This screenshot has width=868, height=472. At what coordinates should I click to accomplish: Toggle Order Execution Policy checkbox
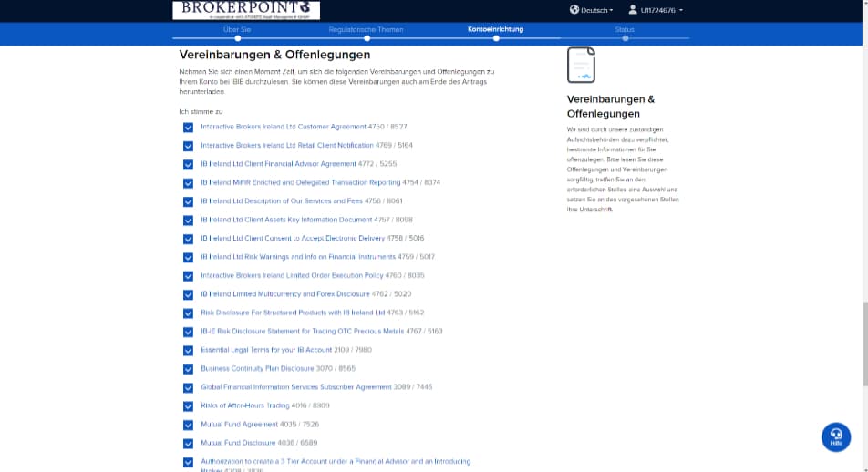[188, 276]
